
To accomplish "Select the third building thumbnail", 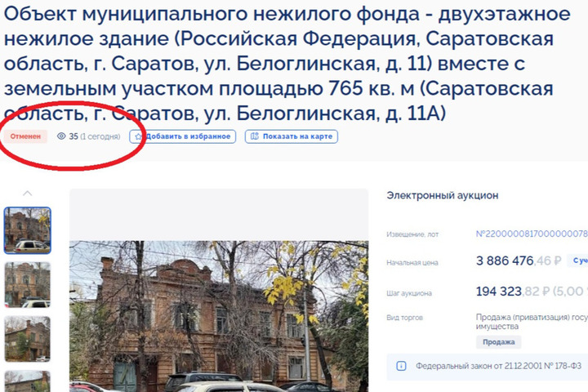I will [x=28, y=339].
